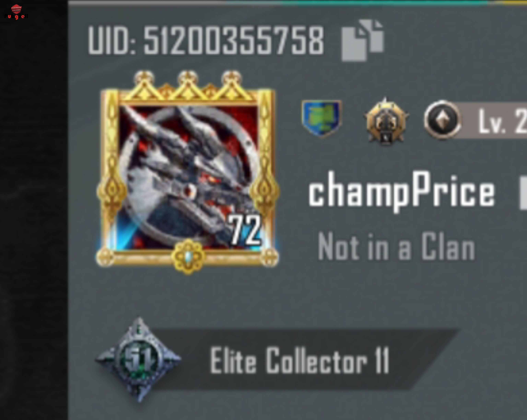Click the Not in a Clan label
Image resolution: width=527 pixels, height=420 pixels.
click(396, 246)
